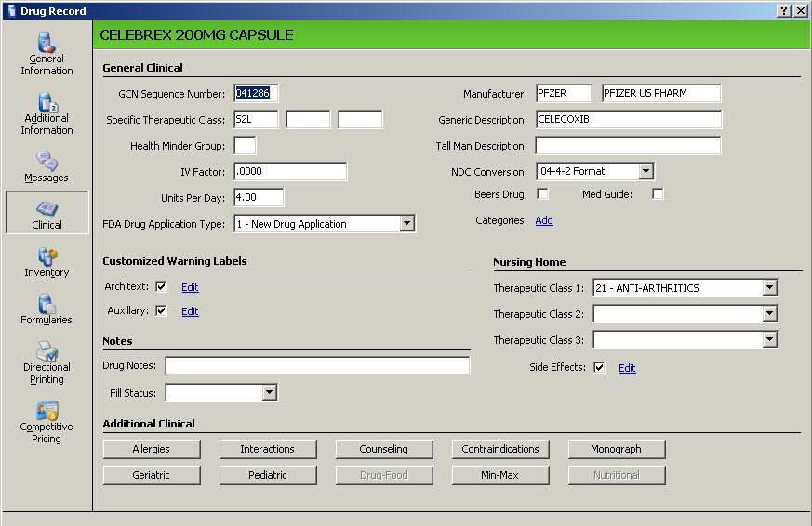812x526 pixels.
Task: Open the Contraindications button
Action: (x=500, y=449)
